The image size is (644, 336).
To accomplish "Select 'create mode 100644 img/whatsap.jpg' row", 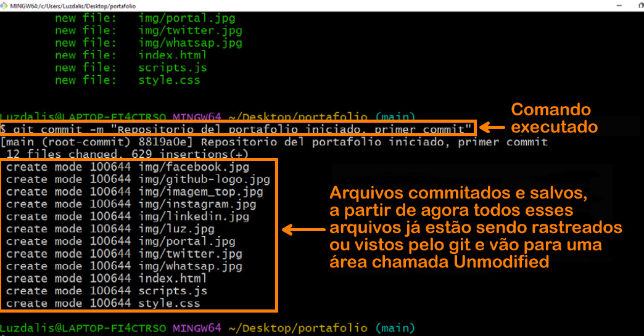I will click(124, 266).
